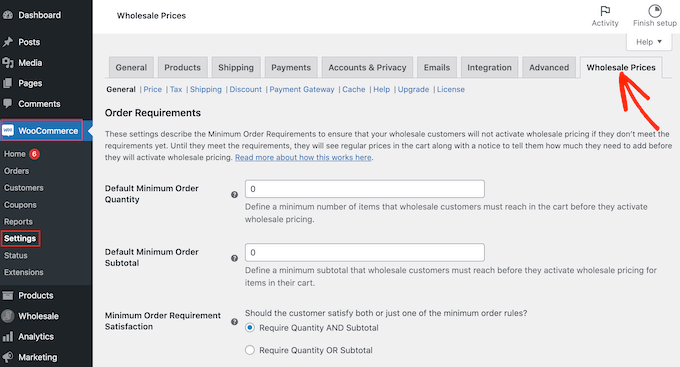Screen dimensions: 680x367
Task: Click the Pages icon in sidebar
Action: [8, 83]
